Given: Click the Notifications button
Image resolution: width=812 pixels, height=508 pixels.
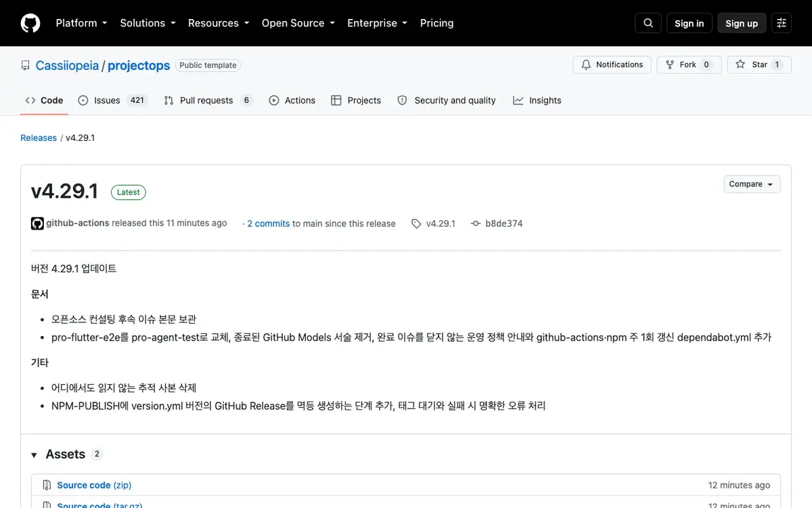Looking at the screenshot, I should [612, 65].
